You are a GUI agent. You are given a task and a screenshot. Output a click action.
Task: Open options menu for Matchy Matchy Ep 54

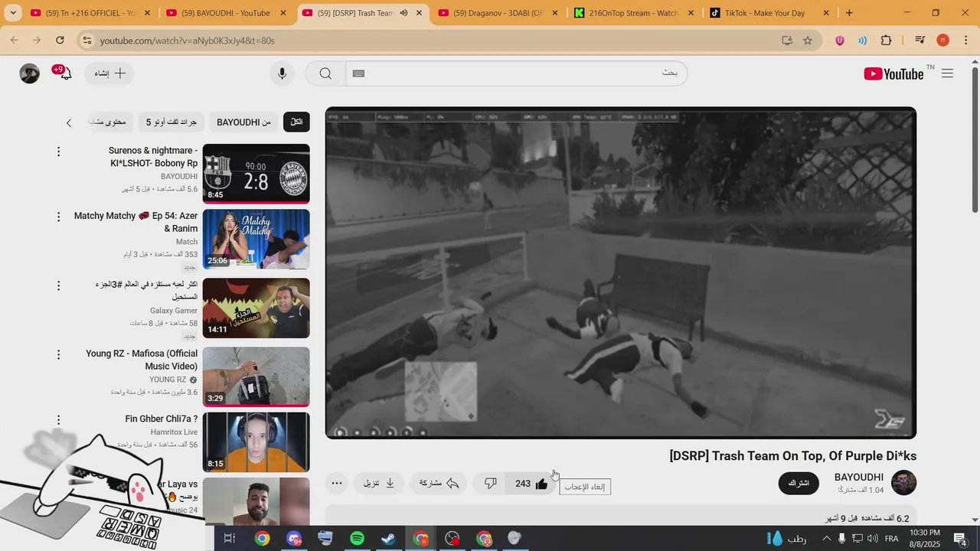click(58, 217)
